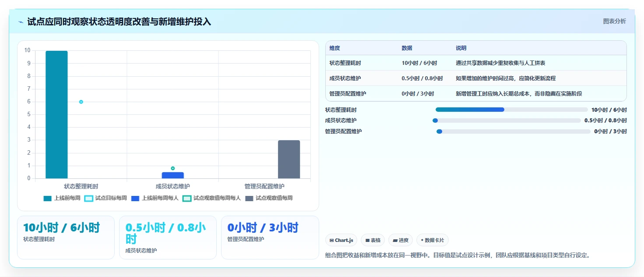644x277 pixels.
Task: Select the 数据卡片 tag
Action: pos(433,240)
